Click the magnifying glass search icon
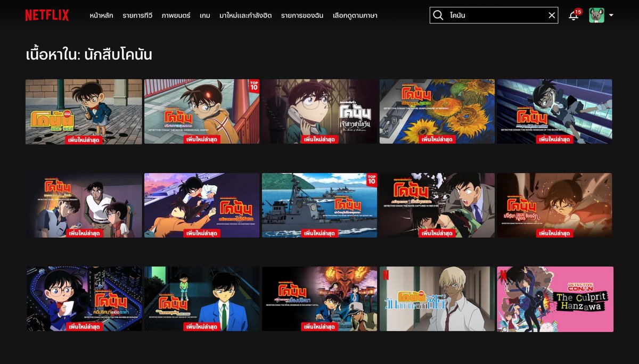 tap(438, 15)
